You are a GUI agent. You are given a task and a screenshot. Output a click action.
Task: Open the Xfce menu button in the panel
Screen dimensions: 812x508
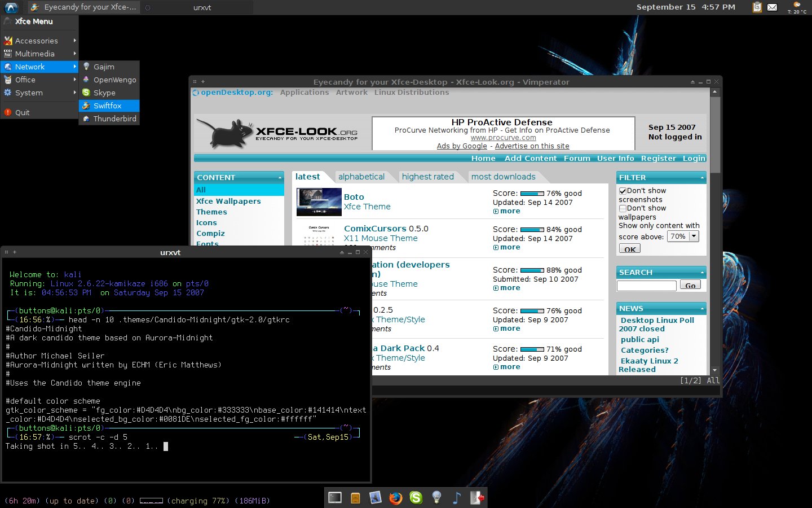[x=11, y=7]
